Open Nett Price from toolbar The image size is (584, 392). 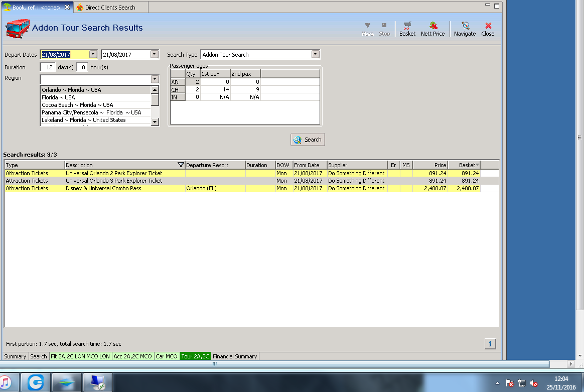pyautogui.click(x=432, y=29)
